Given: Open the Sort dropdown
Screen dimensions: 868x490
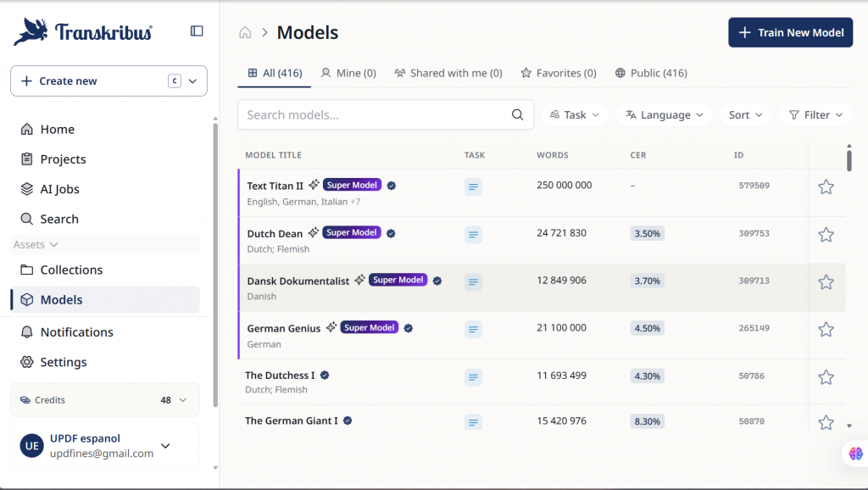Looking at the screenshot, I should tap(746, 114).
